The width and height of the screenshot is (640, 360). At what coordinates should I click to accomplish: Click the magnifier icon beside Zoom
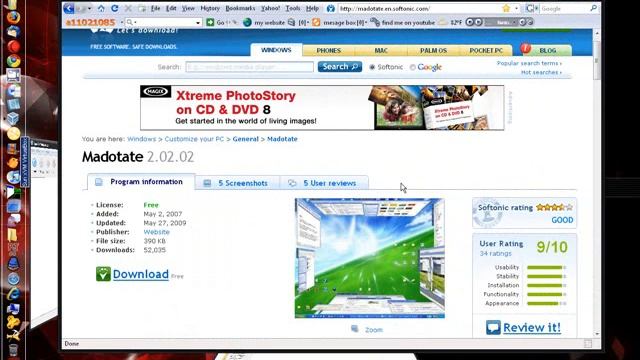pos(355,329)
